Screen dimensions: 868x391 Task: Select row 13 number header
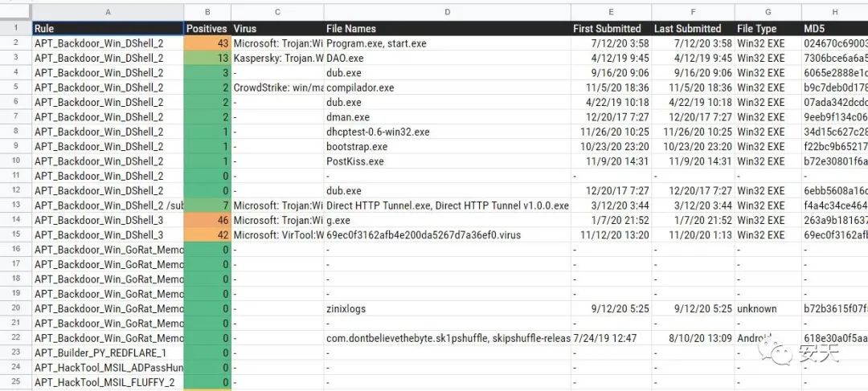coord(15,206)
